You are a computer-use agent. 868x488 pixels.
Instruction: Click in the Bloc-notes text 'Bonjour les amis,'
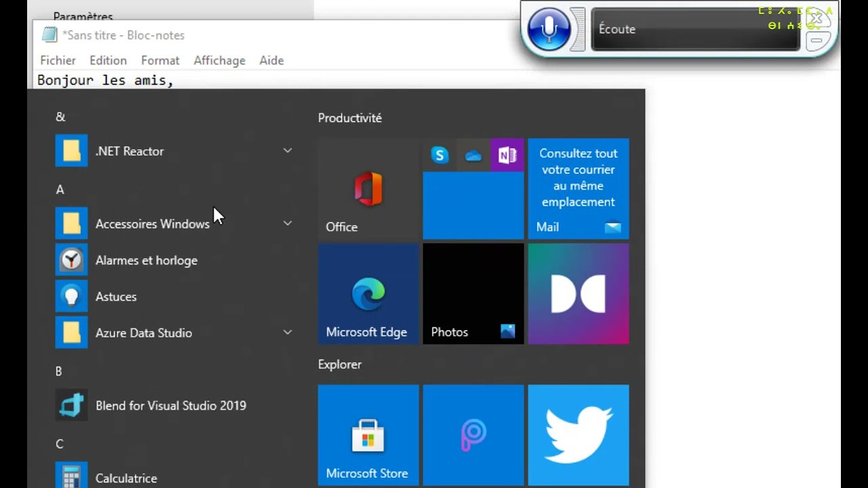click(105, 81)
